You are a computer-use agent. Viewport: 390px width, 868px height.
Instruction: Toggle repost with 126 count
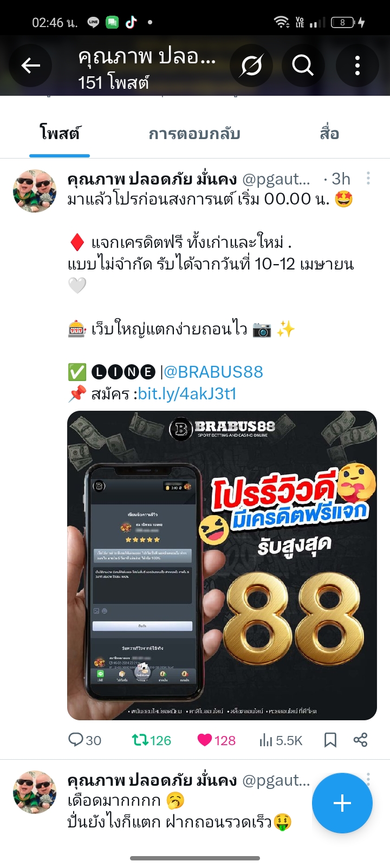point(152,740)
